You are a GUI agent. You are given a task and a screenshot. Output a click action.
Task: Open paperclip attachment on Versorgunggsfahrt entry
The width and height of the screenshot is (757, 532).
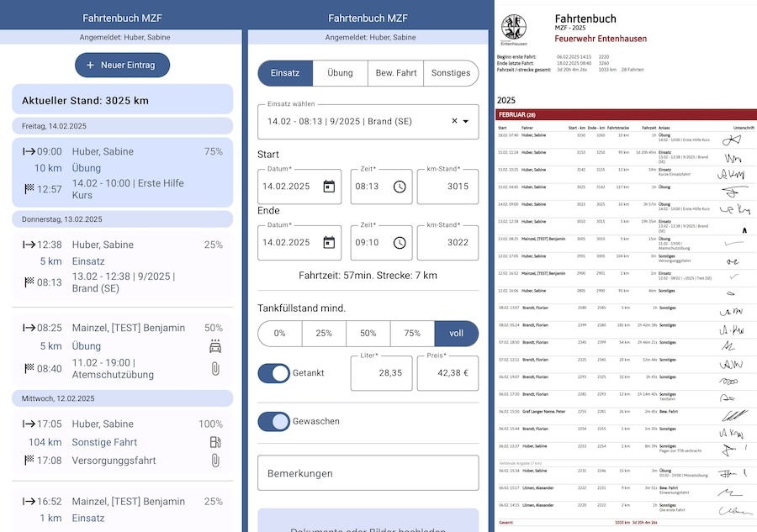215,461
